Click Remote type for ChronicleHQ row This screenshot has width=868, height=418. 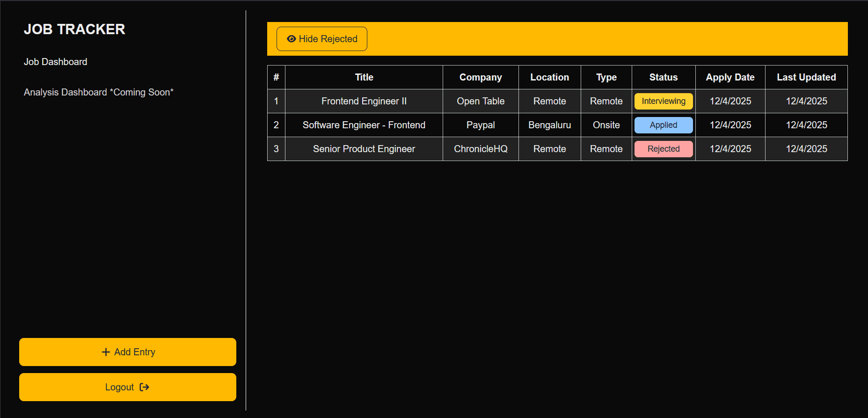[x=606, y=149]
